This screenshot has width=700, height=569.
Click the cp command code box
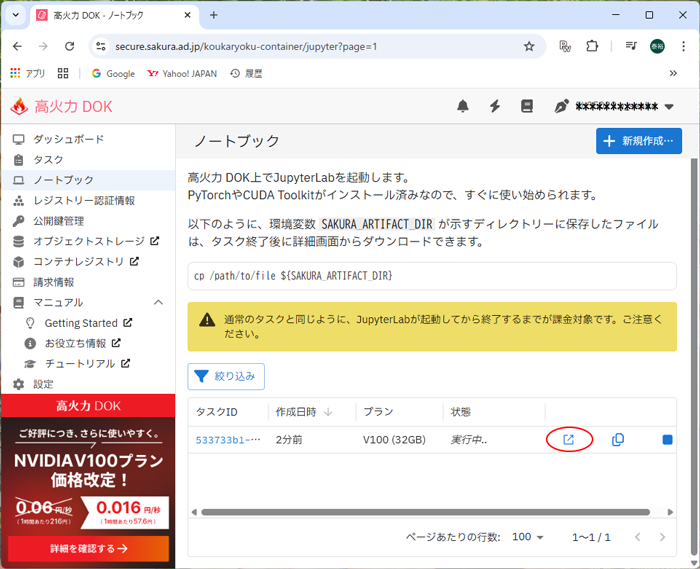[432, 276]
